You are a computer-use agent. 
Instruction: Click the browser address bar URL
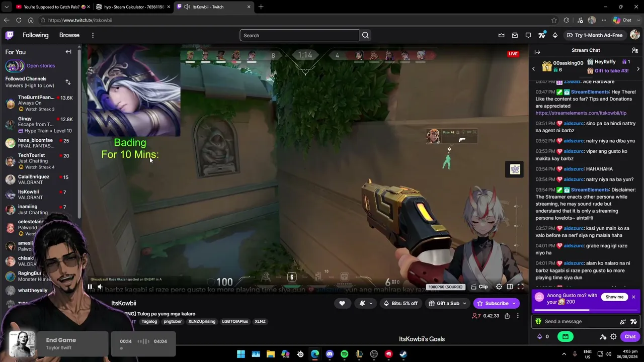80,20
